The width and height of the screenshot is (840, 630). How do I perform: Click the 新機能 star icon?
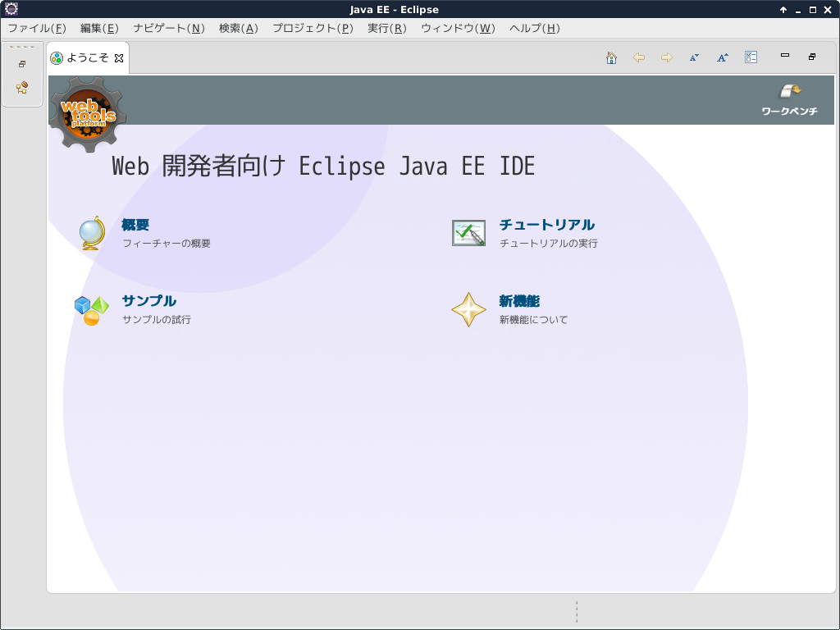468,310
